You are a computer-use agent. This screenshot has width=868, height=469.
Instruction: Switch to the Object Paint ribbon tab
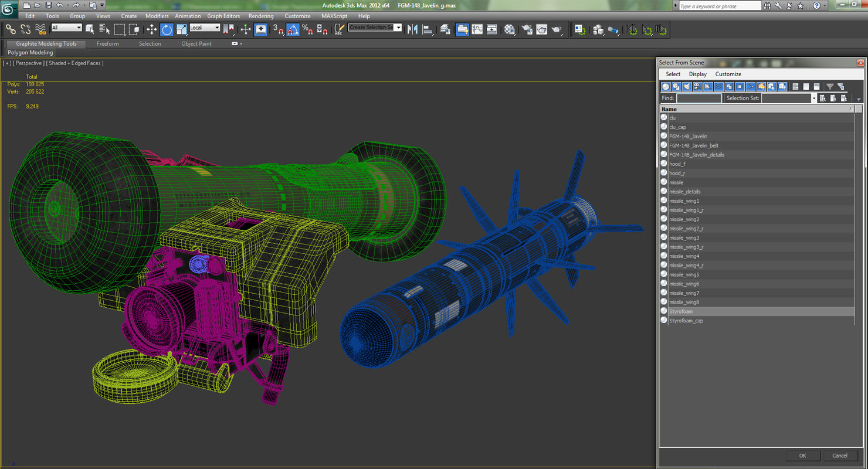coord(196,43)
